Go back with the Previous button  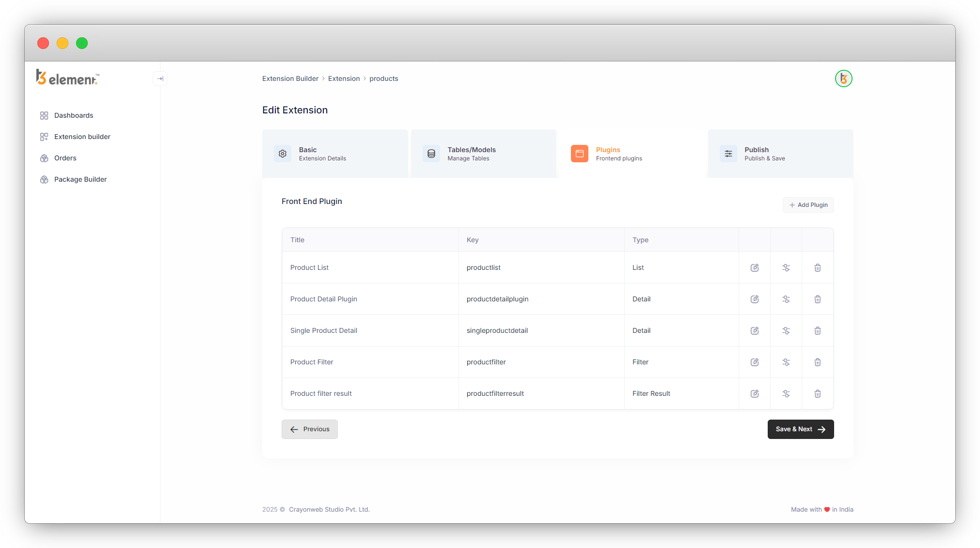[x=310, y=429]
